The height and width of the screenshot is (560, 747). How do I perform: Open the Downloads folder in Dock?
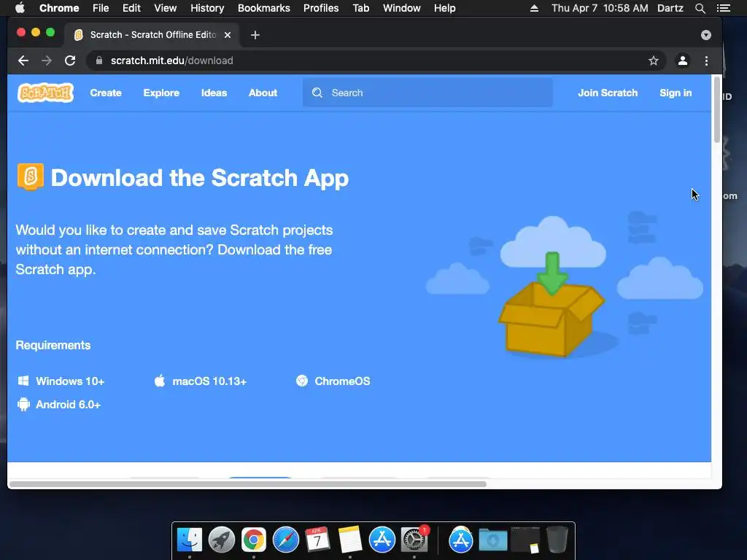pos(493,540)
